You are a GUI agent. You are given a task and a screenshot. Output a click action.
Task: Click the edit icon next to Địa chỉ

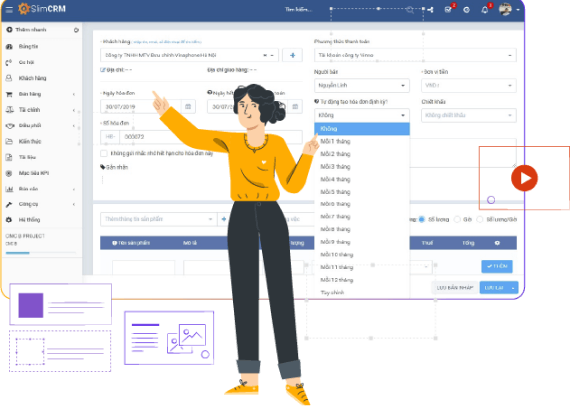click(103, 70)
